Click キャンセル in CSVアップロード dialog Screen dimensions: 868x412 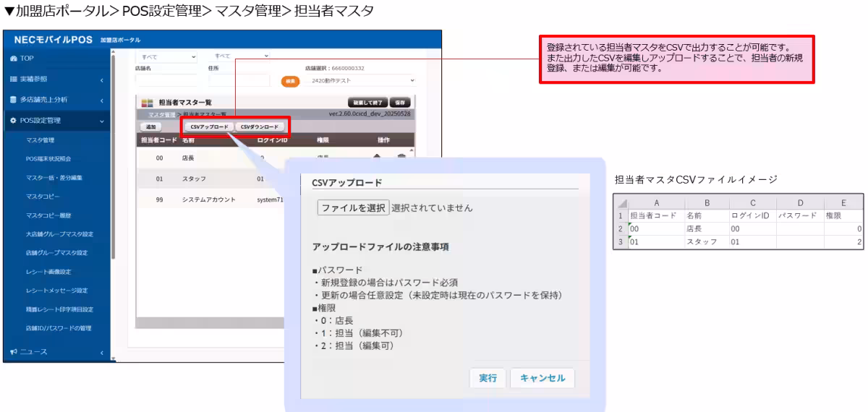[x=542, y=378]
